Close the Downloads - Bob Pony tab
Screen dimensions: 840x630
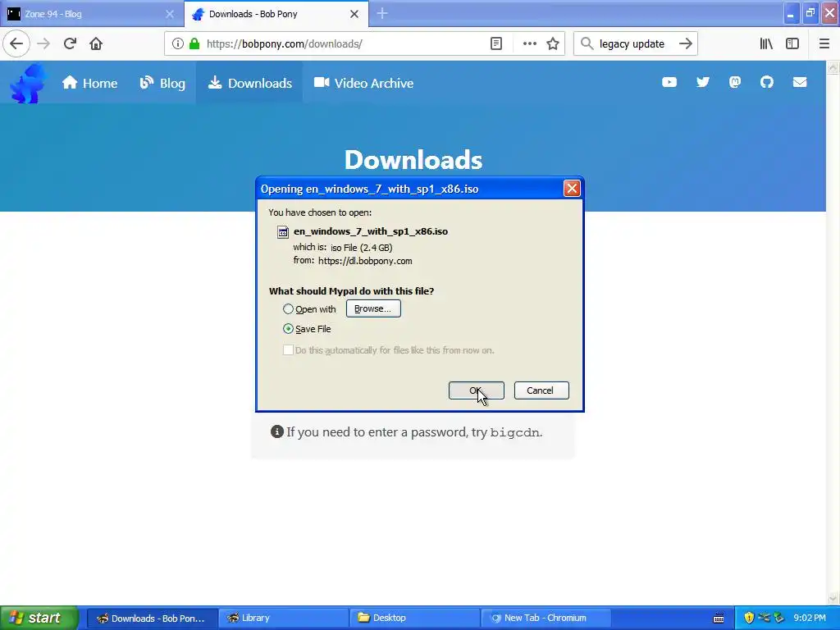pyautogui.click(x=354, y=14)
